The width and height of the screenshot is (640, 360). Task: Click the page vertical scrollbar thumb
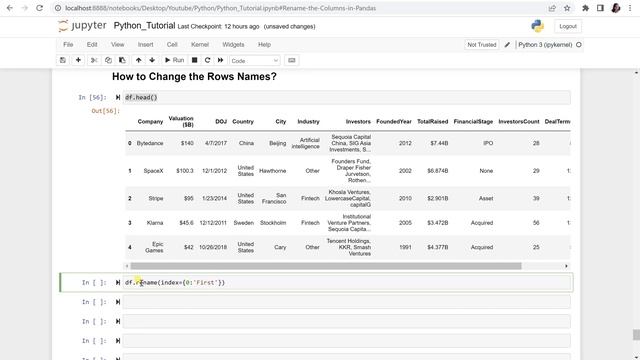636,335
